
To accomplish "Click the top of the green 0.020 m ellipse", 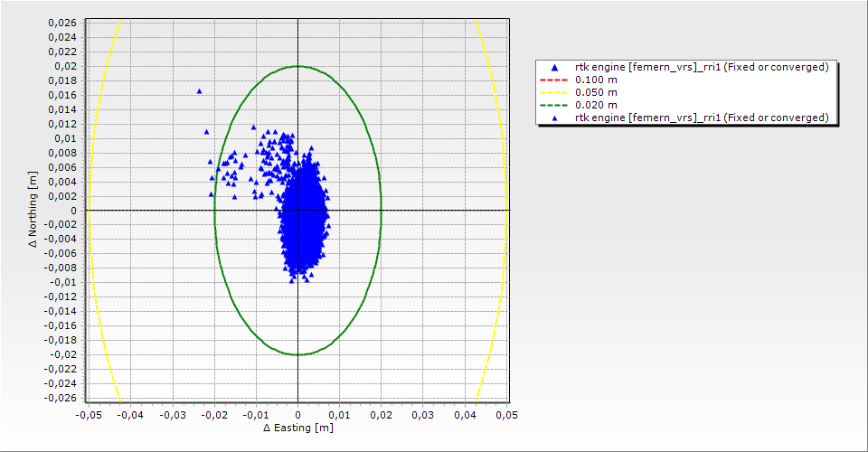I will click(x=297, y=66).
